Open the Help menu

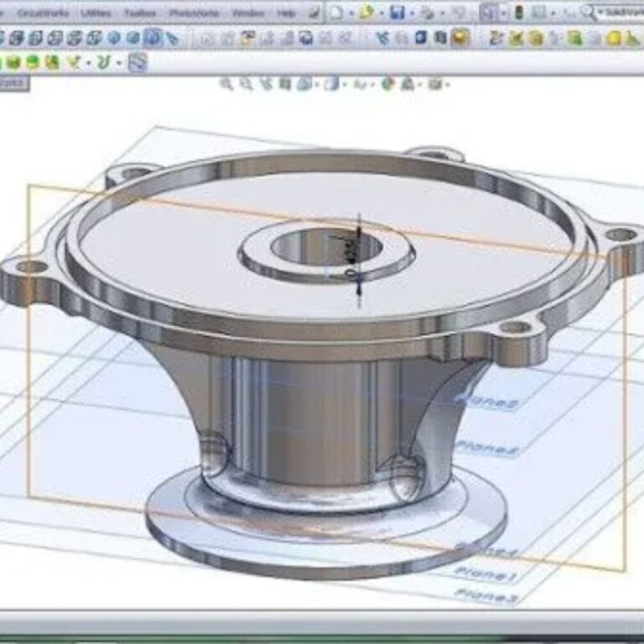click(286, 13)
